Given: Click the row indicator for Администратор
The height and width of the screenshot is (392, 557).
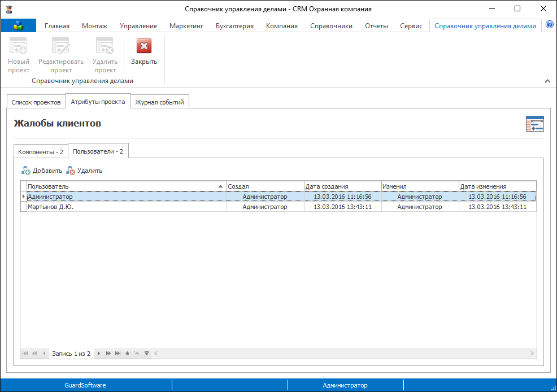Looking at the screenshot, I should point(24,197).
